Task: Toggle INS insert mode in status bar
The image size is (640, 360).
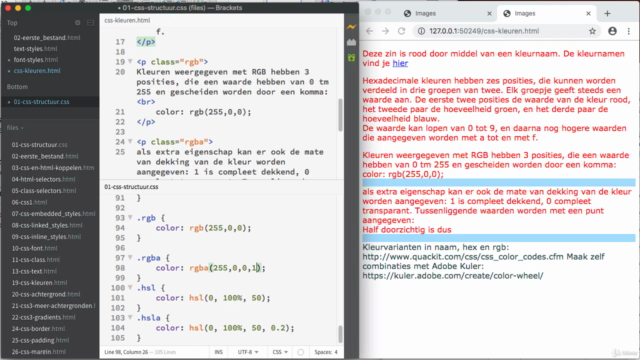Action: pos(219,352)
